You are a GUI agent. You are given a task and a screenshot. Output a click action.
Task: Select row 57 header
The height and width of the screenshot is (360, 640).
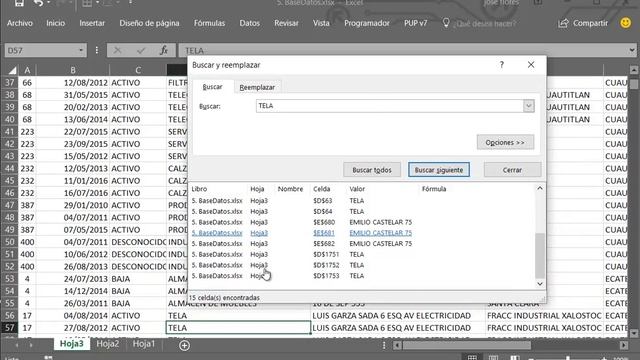(x=9, y=328)
